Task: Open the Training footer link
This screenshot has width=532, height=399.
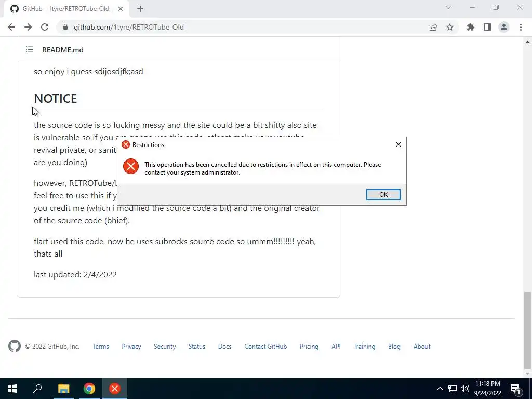Action: 364,347
